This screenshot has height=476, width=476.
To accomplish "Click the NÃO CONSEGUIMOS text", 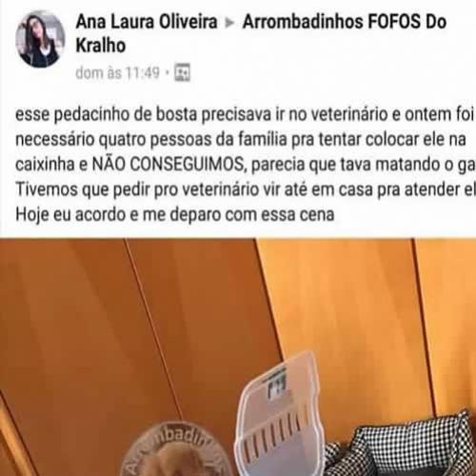I will point(169,164).
